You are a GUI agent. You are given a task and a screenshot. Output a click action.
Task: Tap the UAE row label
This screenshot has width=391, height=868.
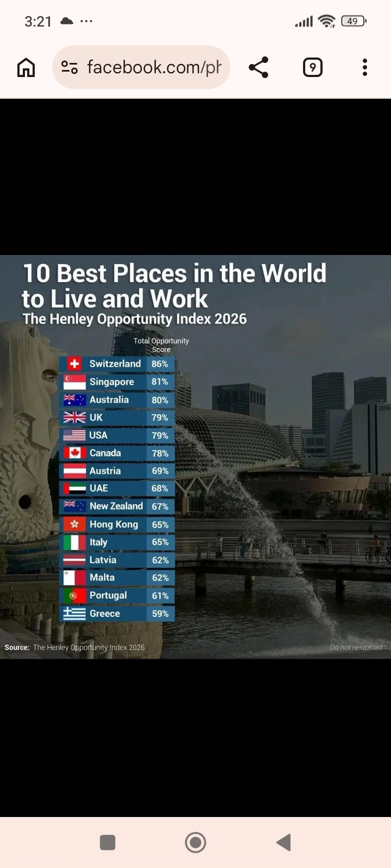(x=99, y=488)
